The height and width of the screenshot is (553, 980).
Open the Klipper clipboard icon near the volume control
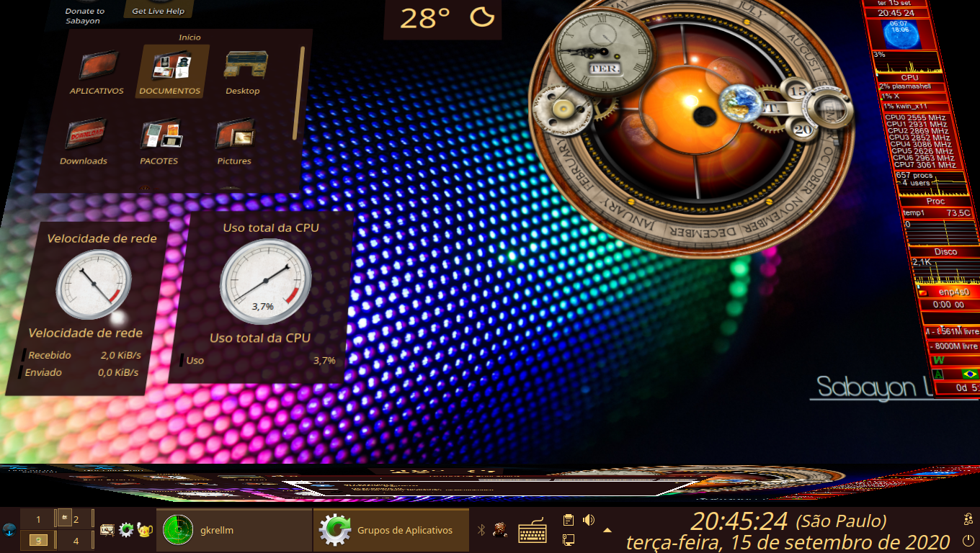(568, 519)
